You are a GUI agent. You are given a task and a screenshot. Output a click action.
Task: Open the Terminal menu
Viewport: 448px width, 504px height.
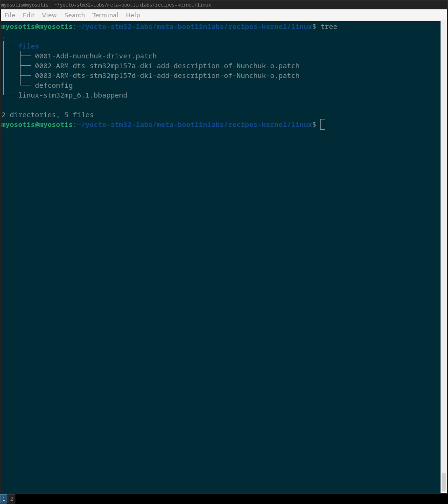105,15
